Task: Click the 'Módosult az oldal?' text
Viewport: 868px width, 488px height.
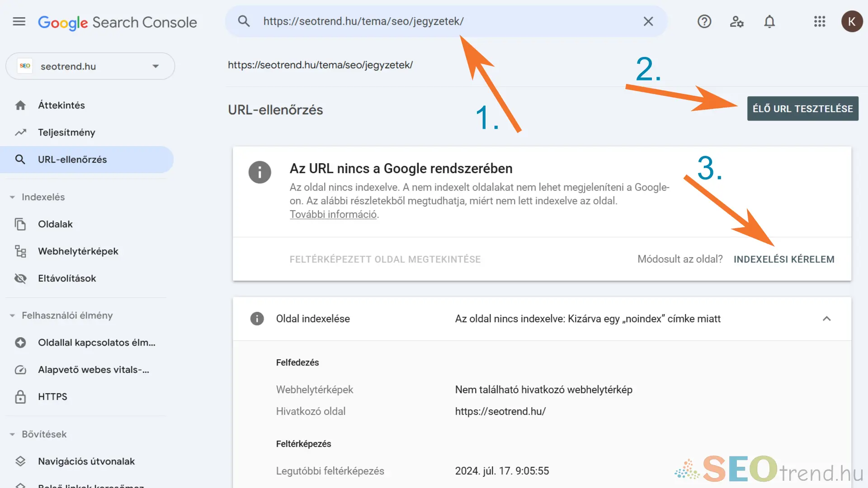Action: click(x=680, y=259)
